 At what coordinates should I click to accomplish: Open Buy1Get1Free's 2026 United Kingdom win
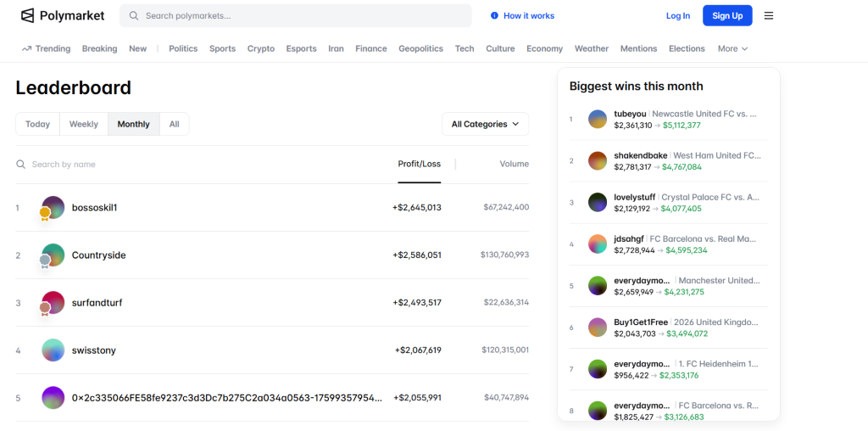pyautogui.click(x=716, y=322)
